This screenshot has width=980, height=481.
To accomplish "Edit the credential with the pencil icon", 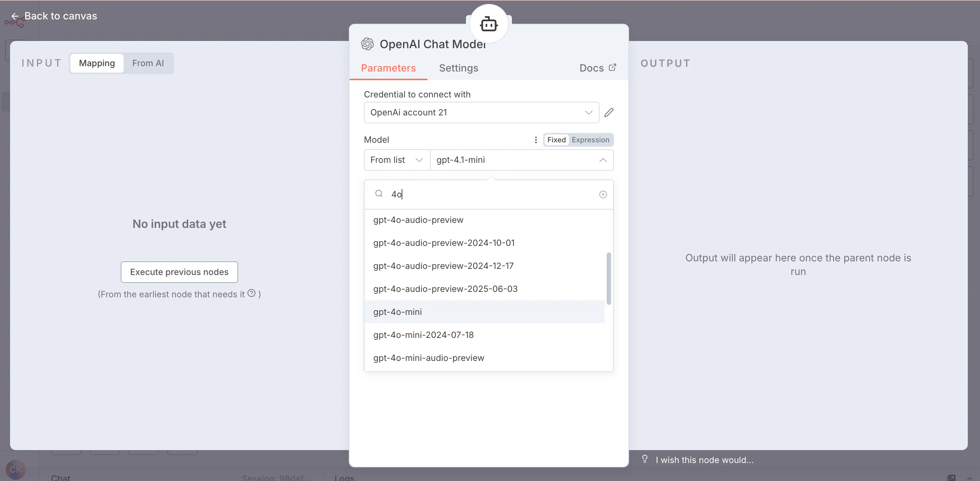I will (x=609, y=113).
